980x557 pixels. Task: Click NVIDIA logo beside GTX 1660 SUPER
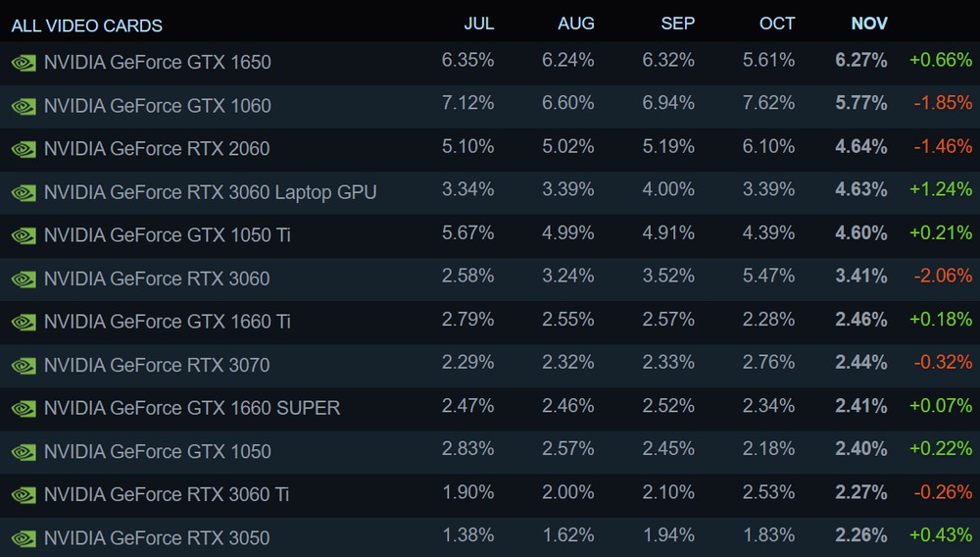(23, 409)
